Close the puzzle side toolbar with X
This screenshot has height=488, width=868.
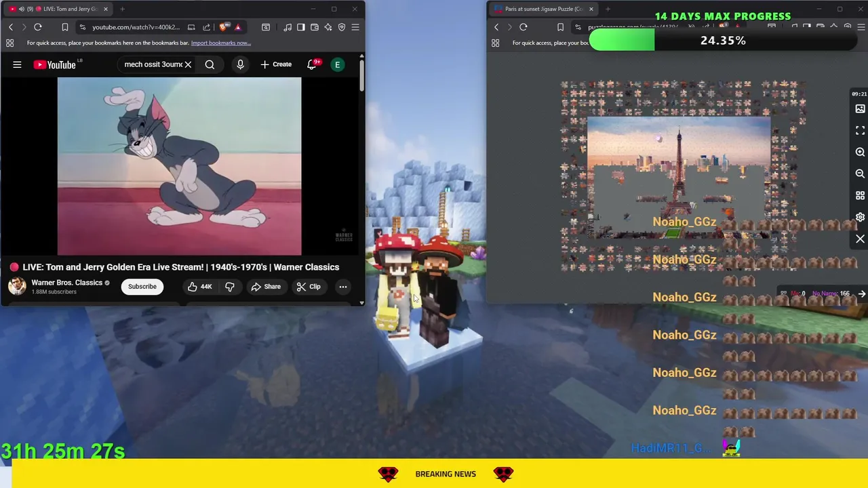coord(860,239)
